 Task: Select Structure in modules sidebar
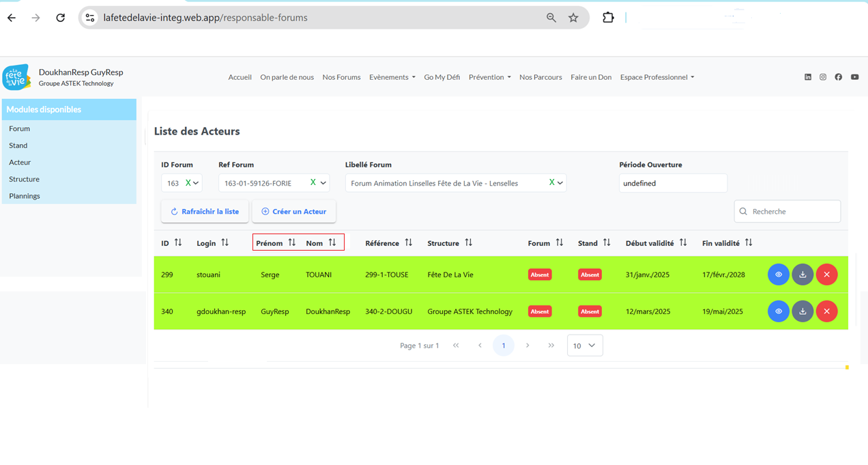24,179
